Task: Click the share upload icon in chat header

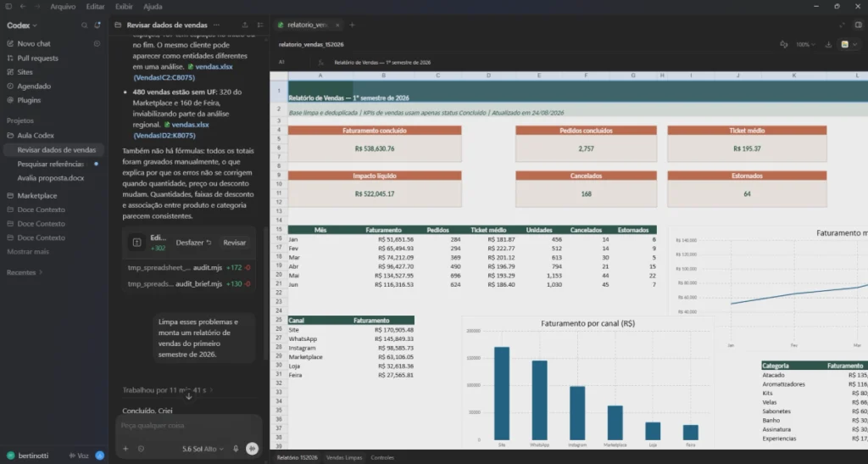Action: [x=245, y=25]
